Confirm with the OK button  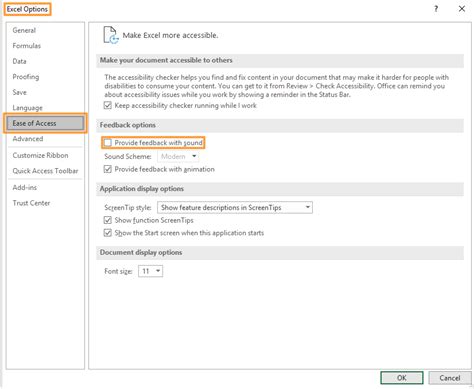402,378
